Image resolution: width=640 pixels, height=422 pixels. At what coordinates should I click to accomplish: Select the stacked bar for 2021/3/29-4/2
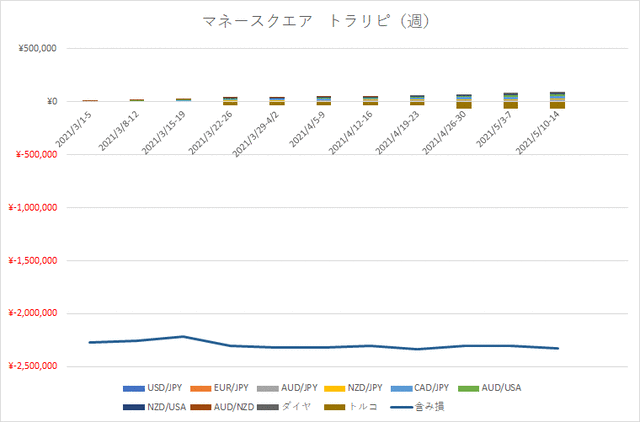tap(277, 101)
